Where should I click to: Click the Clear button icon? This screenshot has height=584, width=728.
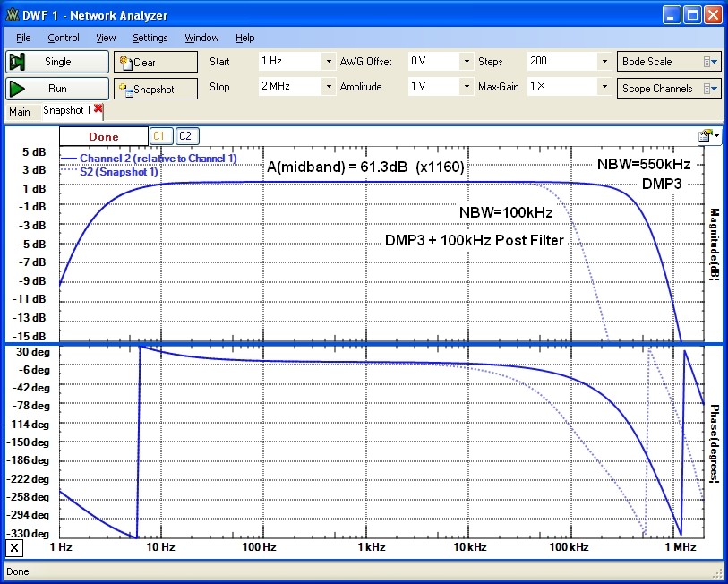[x=125, y=63]
